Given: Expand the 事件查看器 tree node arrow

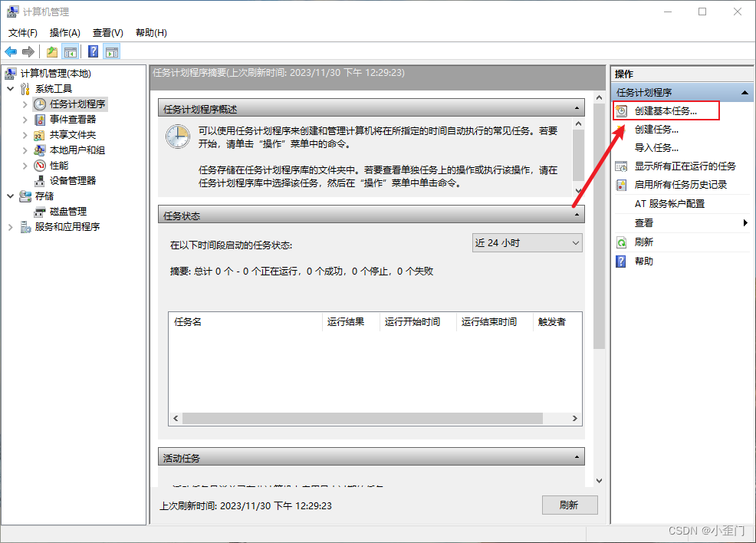Looking at the screenshot, I should point(25,120).
